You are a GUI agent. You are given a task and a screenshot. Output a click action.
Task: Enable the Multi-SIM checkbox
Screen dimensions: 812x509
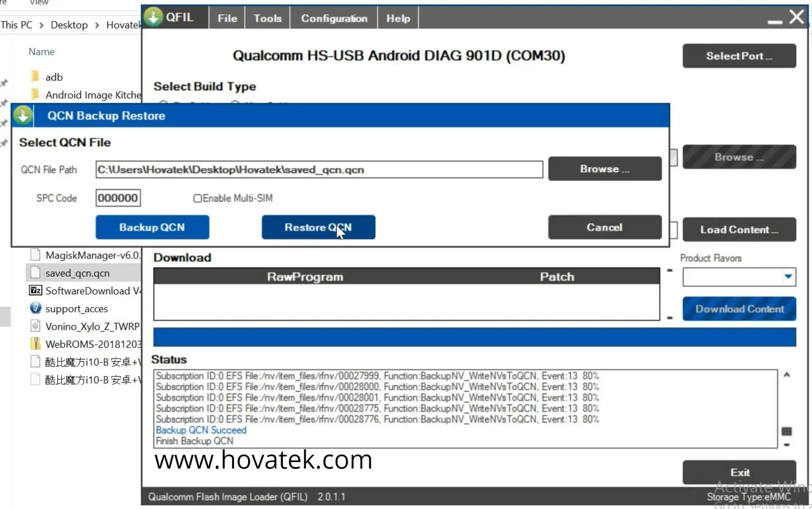(198, 198)
